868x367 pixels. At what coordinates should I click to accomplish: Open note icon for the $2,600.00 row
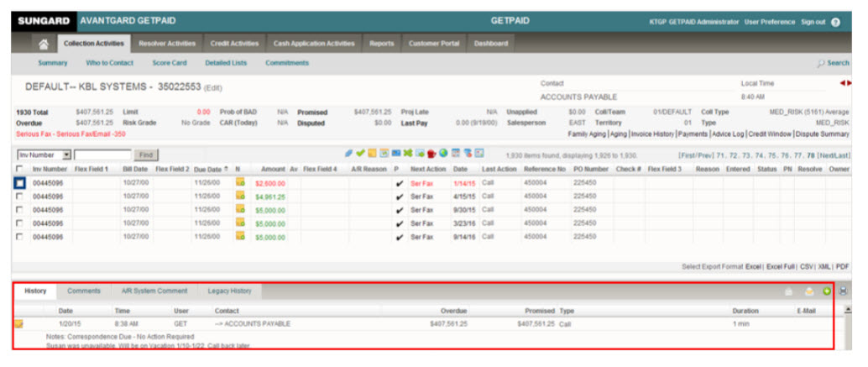pyautogui.click(x=240, y=182)
